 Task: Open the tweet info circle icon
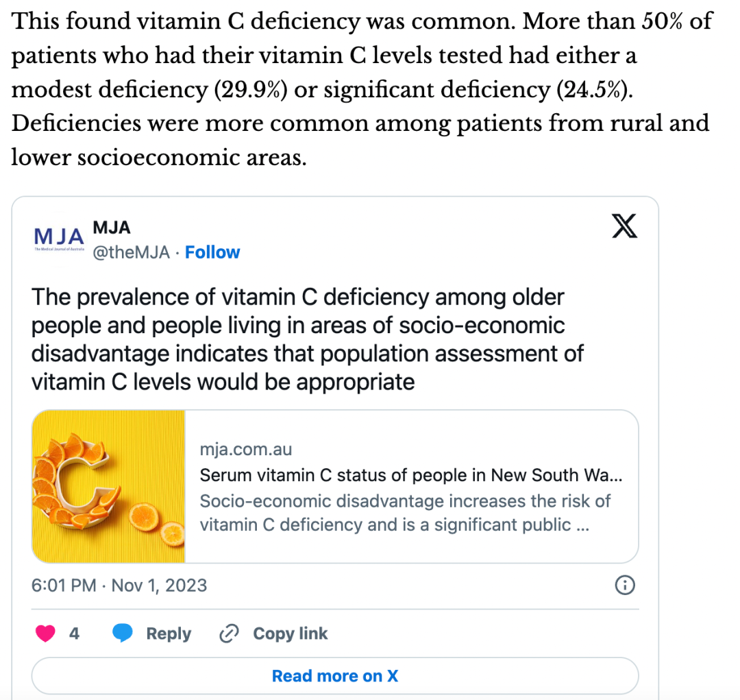click(625, 585)
